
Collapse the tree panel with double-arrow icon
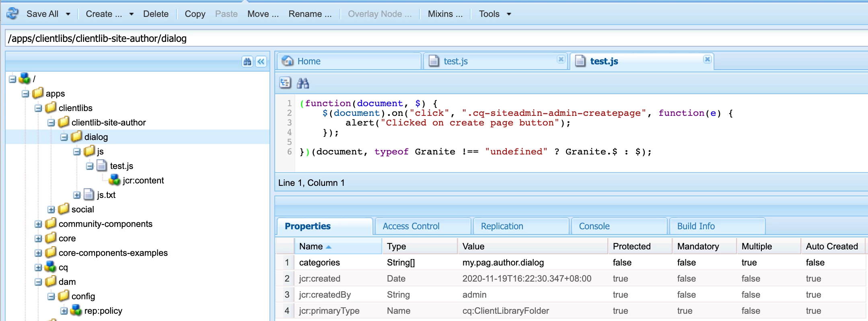click(261, 62)
